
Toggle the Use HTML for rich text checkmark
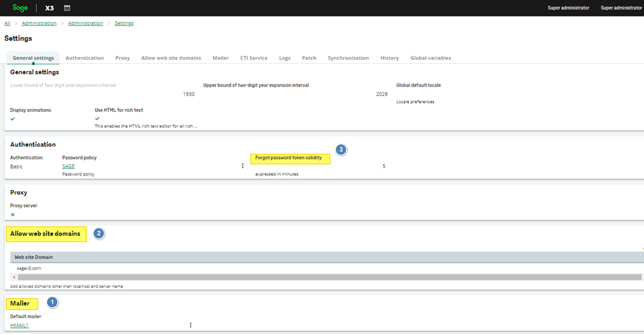coord(97,119)
